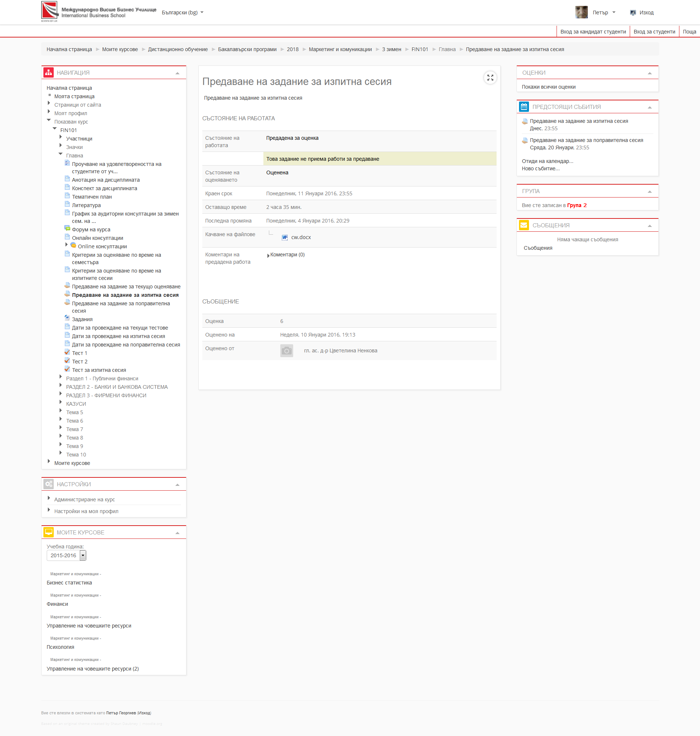
Task: Toggle collapse of the Група block
Action: [x=649, y=191]
